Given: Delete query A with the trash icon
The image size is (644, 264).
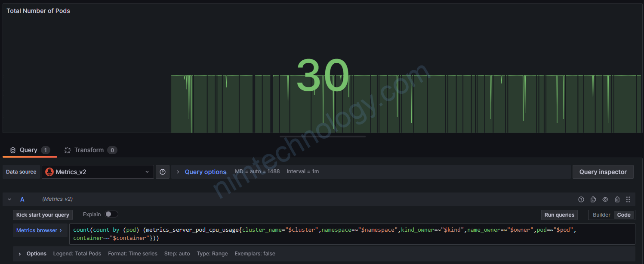Looking at the screenshot, I should click(617, 199).
